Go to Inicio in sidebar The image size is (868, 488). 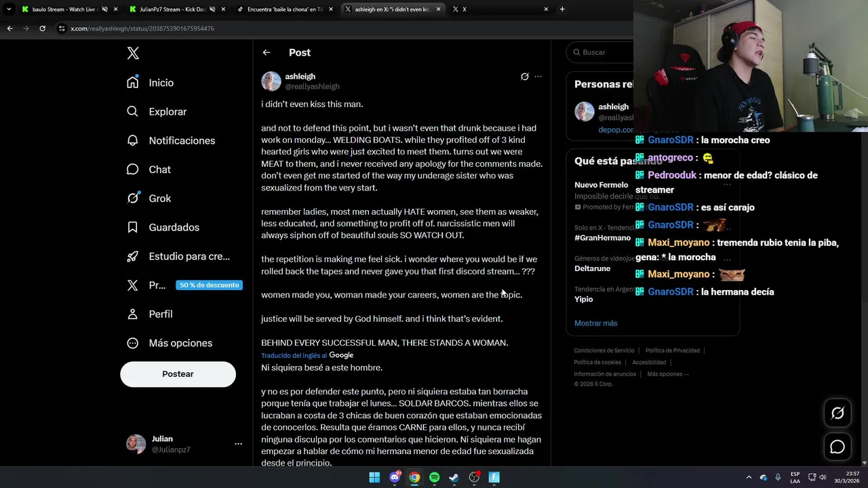click(151, 83)
